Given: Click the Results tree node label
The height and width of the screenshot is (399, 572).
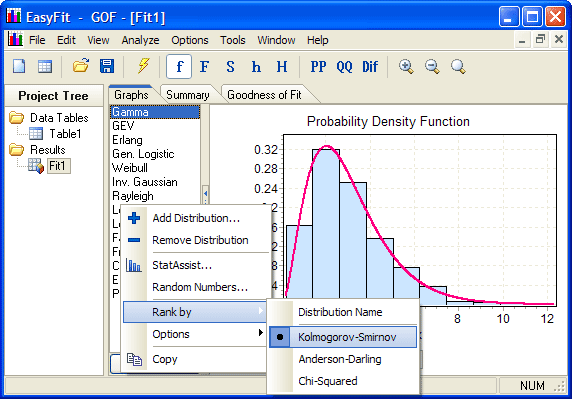Looking at the screenshot, I should (48, 150).
